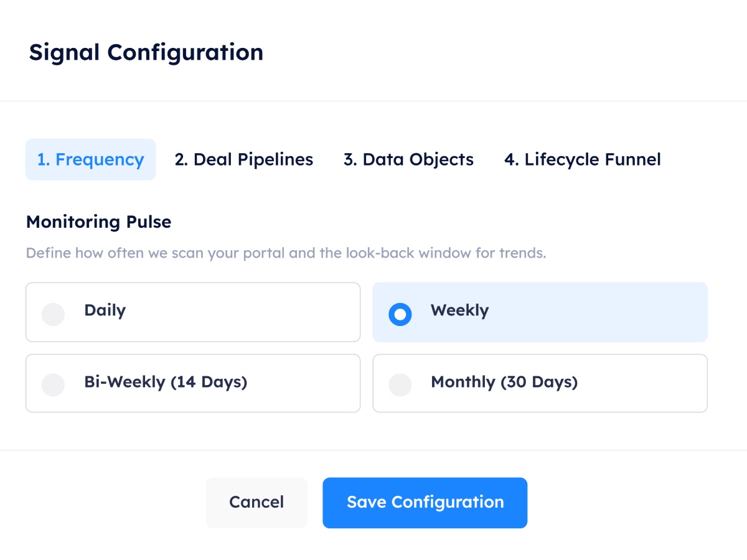
Task: Click the "Bi-Weekly (14 Days)" label text
Action: click(166, 381)
